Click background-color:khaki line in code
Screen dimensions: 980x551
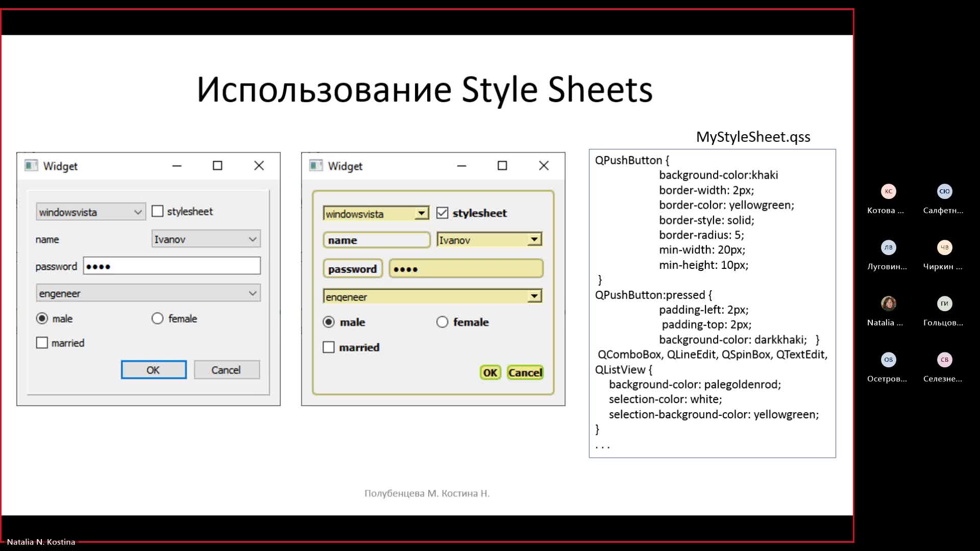(719, 175)
